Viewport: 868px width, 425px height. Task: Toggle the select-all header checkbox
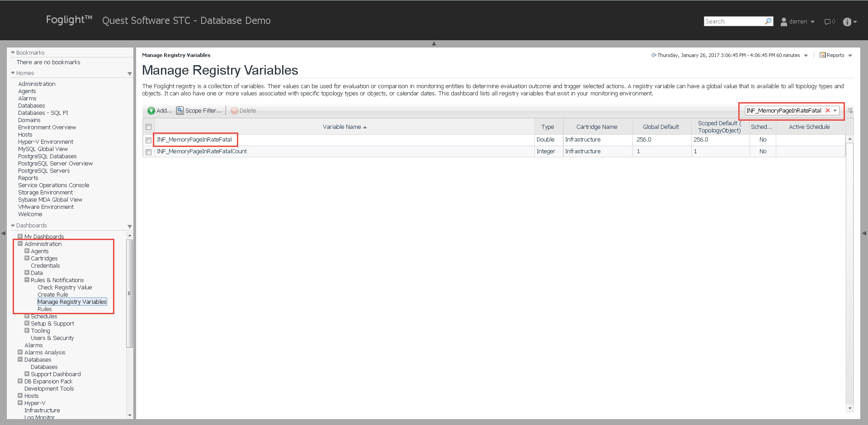point(148,127)
